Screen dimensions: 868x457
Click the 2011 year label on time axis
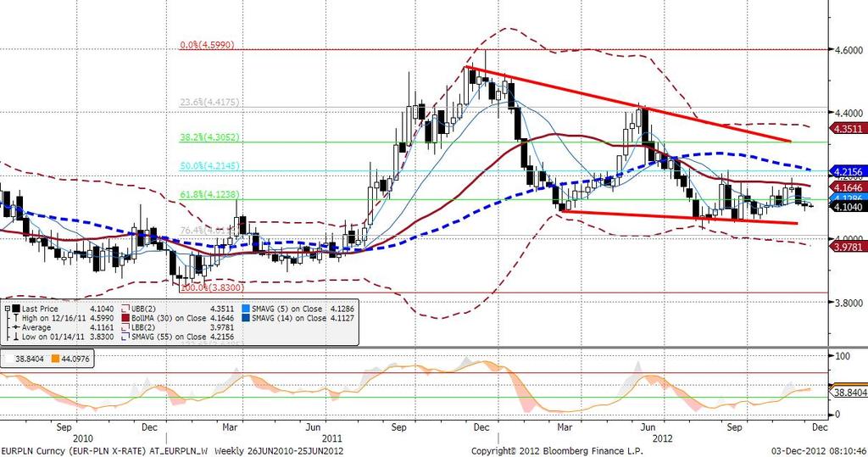tap(332, 438)
